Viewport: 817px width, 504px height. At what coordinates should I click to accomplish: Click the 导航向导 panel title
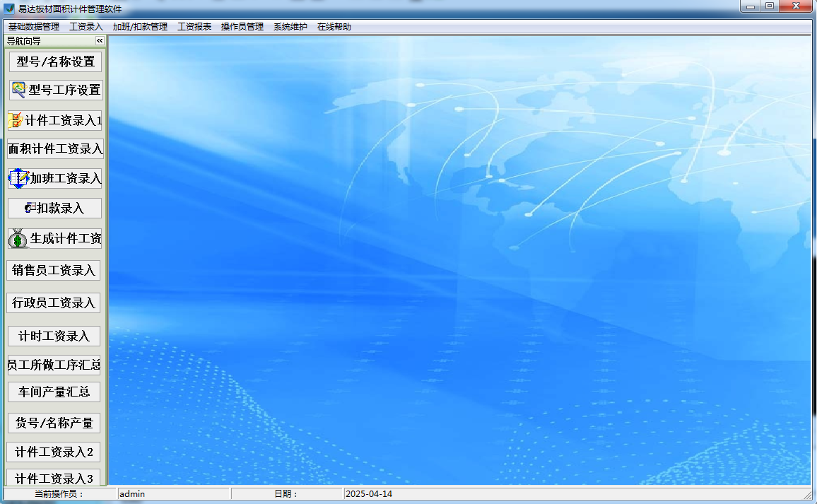24,41
